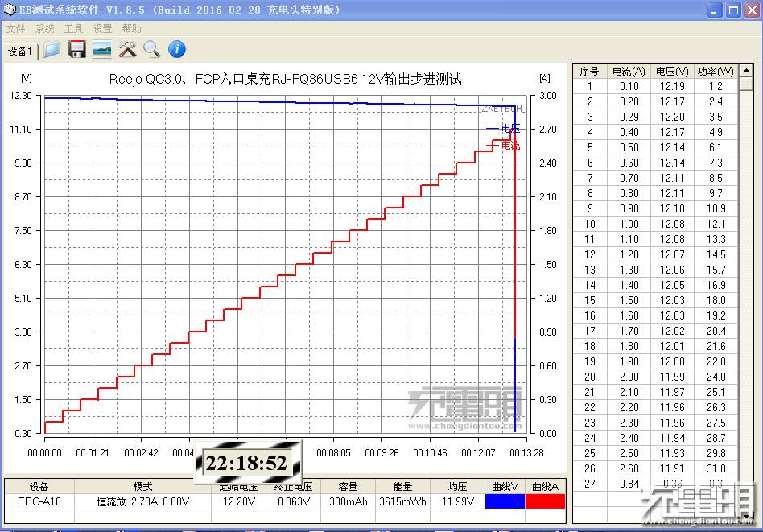Click the 3615mWh energy cell
The image size is (763, 532).
click(x=403, y=501)
